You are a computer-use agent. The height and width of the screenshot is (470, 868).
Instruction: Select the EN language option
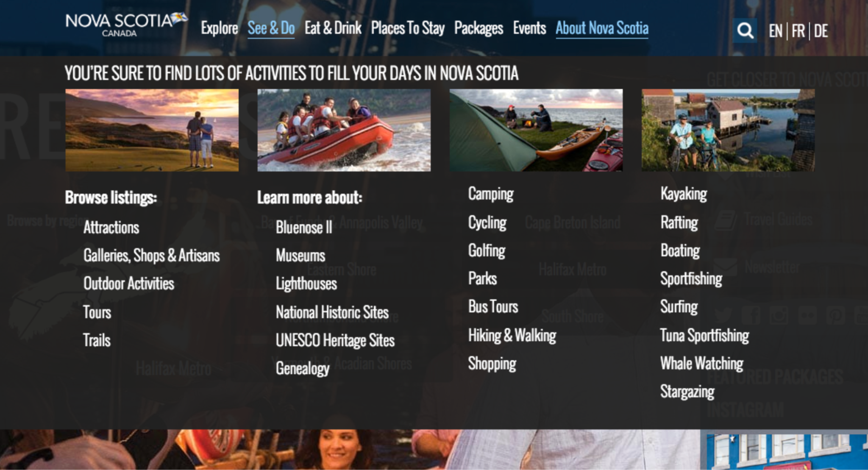[x=776, y=31]
